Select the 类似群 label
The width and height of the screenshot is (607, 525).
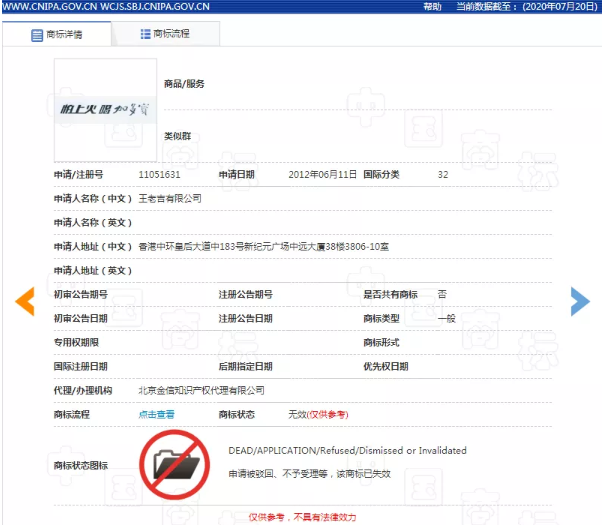tap(178, 136)
